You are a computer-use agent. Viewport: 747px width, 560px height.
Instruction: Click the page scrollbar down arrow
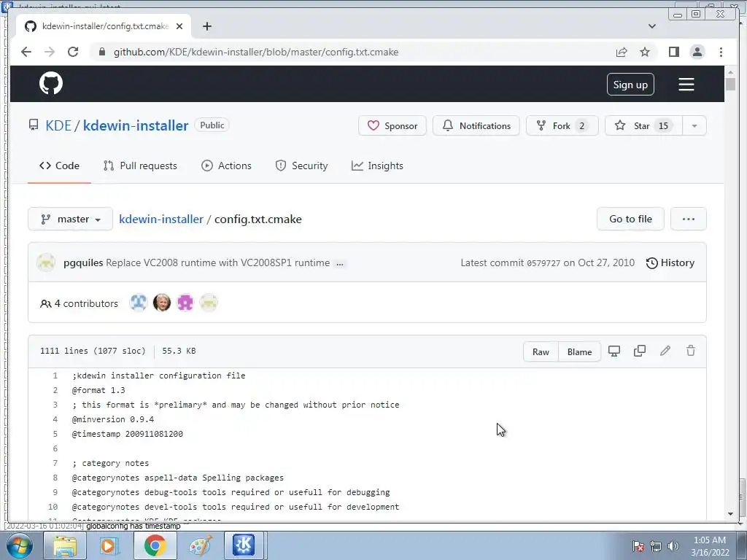[730, 514]
